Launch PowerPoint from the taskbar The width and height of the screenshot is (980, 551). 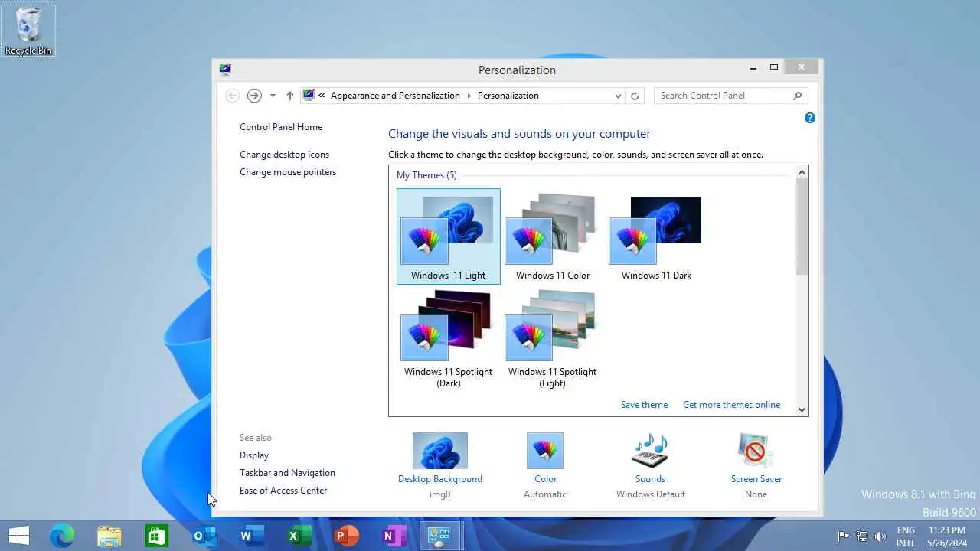tap(346, 536)
